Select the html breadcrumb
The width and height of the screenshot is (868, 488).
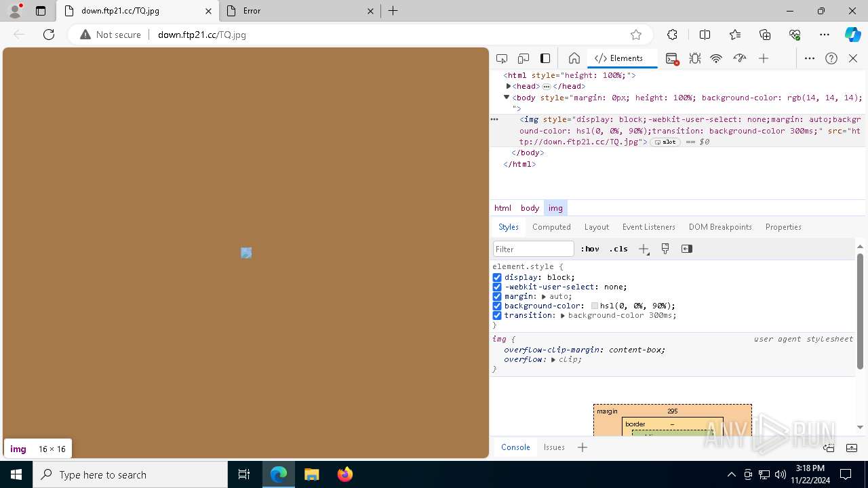502,208
